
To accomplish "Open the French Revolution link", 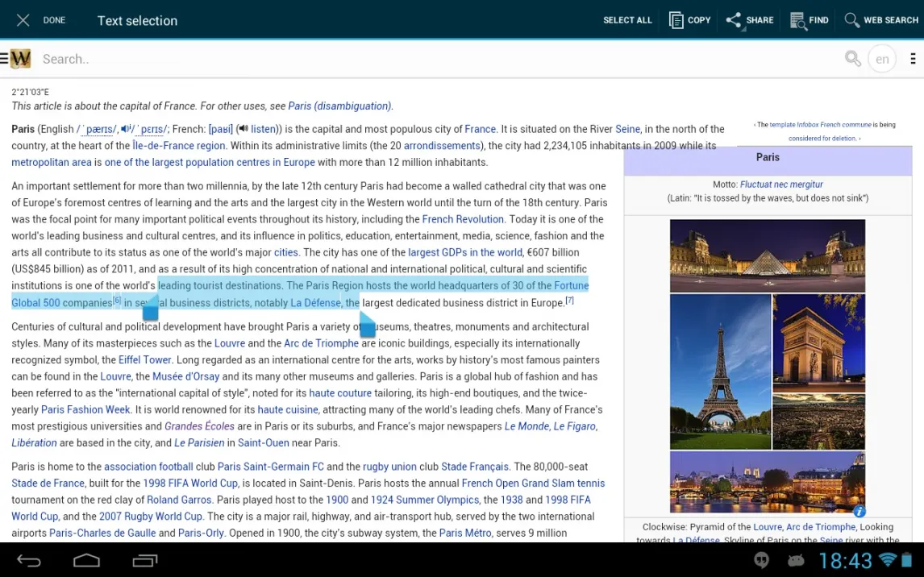I will coord(463,219).
